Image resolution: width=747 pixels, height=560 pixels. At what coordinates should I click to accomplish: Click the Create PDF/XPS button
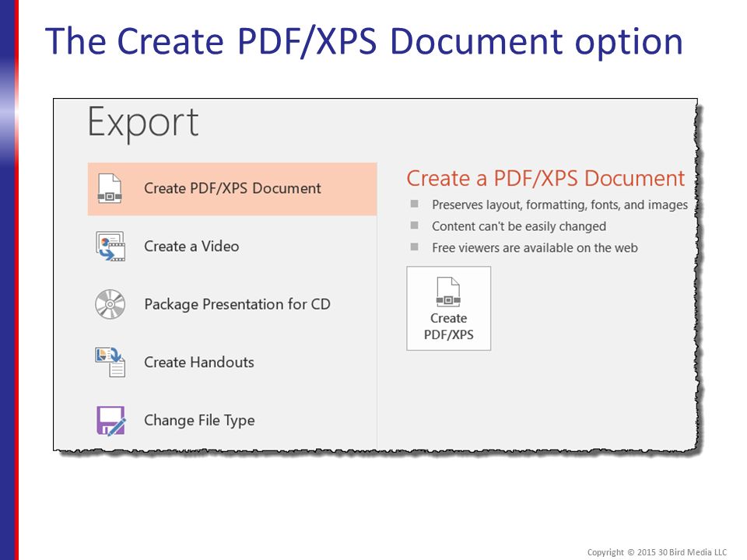click(449, 309)
